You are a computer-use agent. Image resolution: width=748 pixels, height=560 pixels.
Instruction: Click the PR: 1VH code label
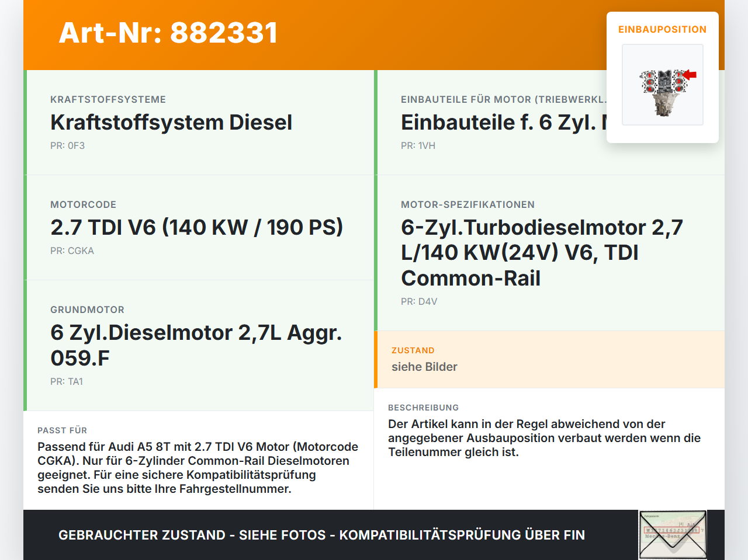(418, 145)
